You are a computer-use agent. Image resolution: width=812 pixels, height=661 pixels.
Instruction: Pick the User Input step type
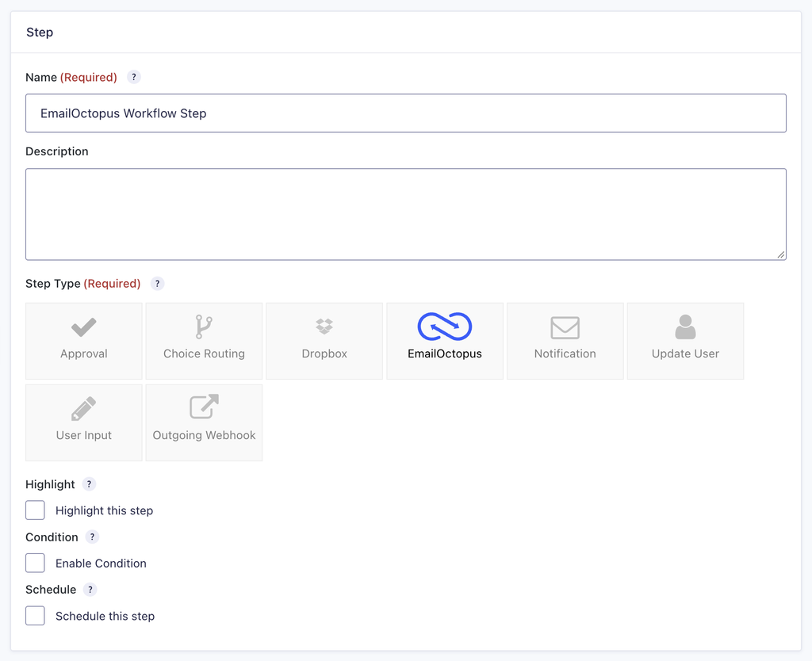pyautogui.click(x=84, y=422)
